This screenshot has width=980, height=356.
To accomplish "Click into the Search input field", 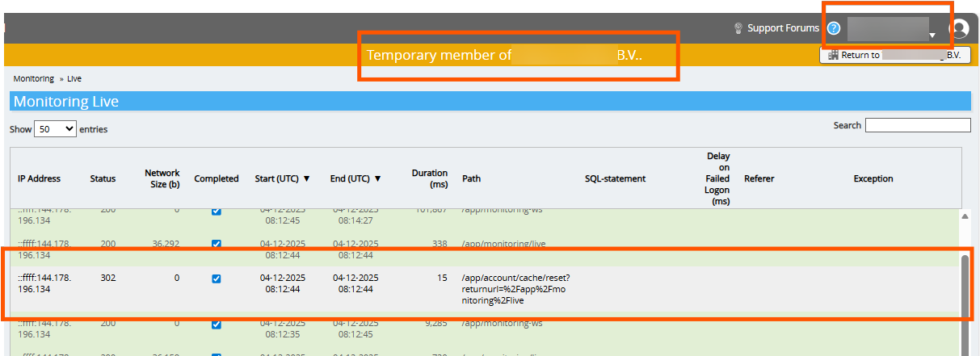I will pyautogui.click(x=917, y=125).
